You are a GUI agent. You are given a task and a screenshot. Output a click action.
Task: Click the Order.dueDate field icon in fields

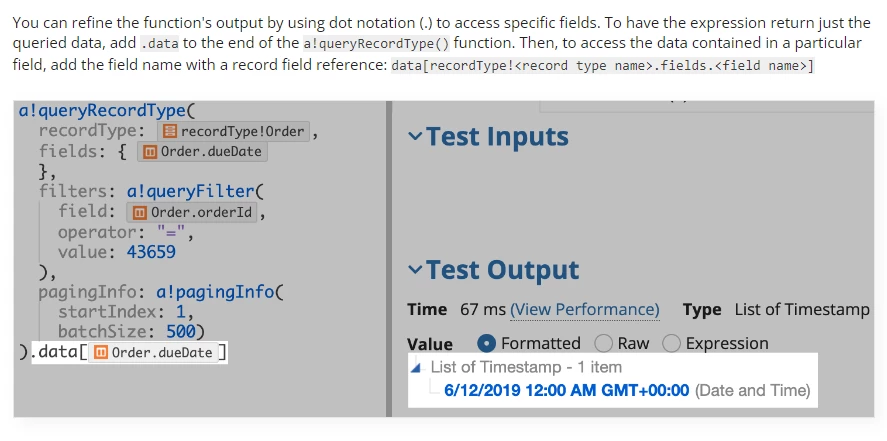point(149,152)
